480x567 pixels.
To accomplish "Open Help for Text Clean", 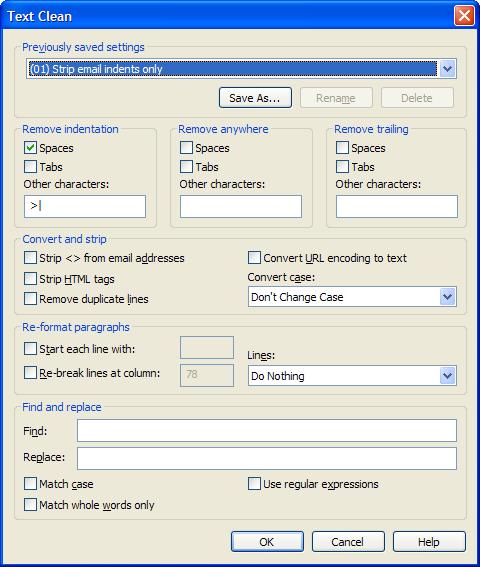I will tap(429, 542).
